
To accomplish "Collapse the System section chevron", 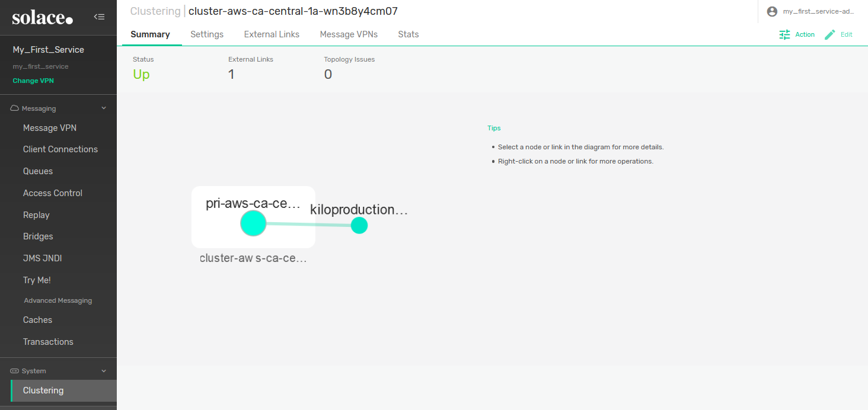I will click(x=104, y=371).
